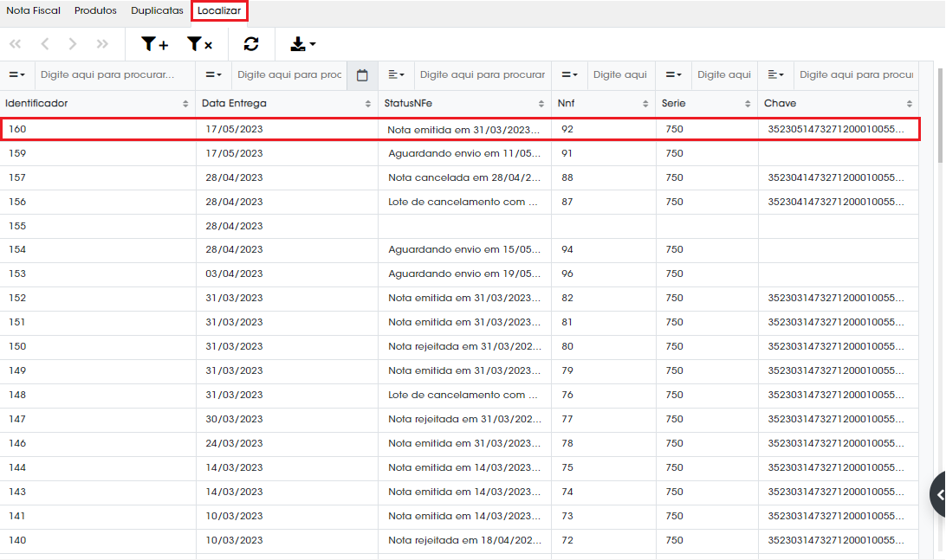This screenshot has width=946, height=560.
Task: Select the row with Identificador 157
Action: (460, 177)
